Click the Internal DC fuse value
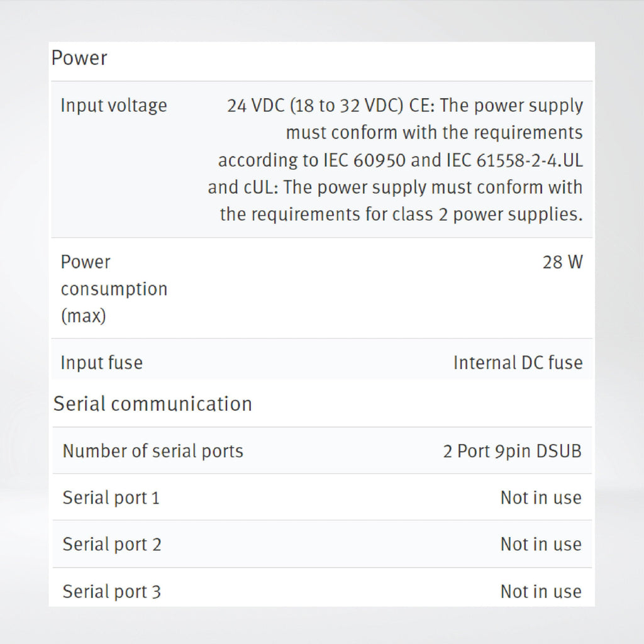 pos(518,363)
